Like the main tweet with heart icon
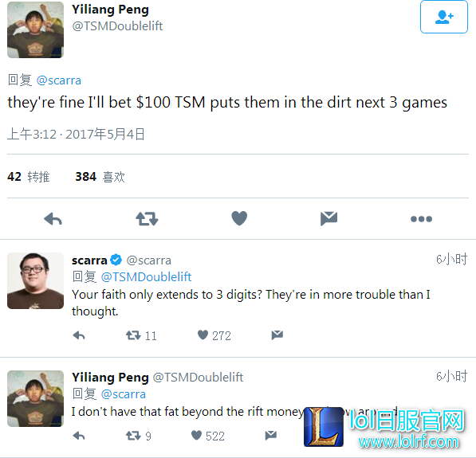 239,218
